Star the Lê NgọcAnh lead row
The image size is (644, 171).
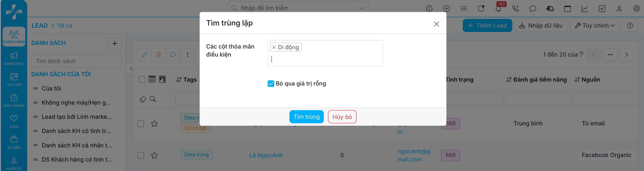click(154, 155)
